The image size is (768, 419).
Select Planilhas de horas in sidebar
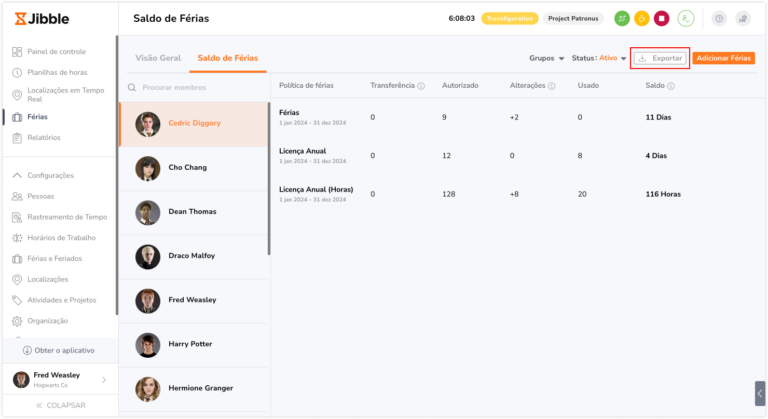click(56, 72)
